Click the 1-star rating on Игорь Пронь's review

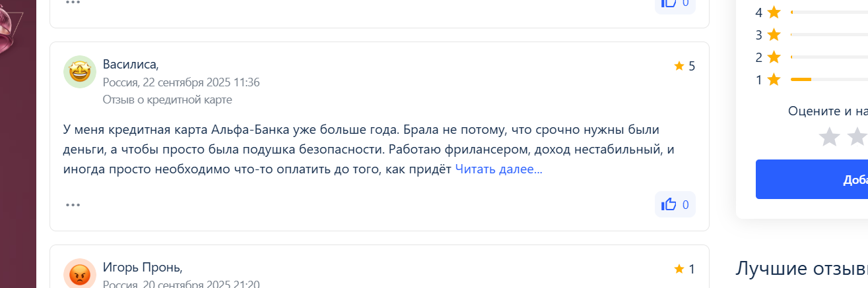pyautogui.click(x=684, y=269)
